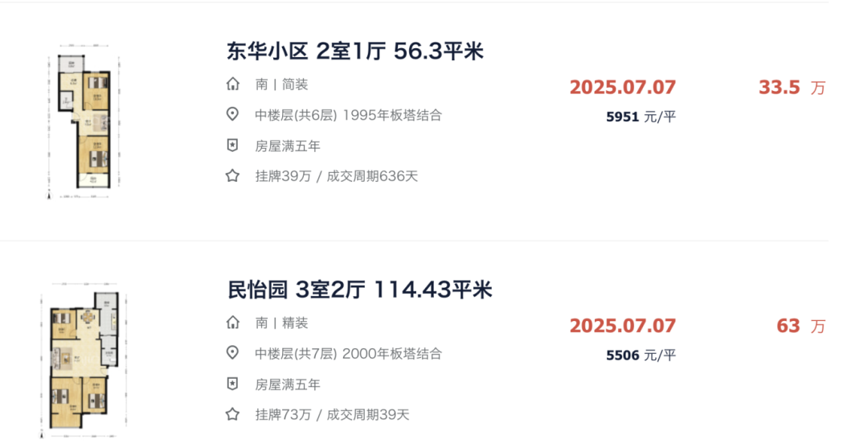
Task: Click badge icon beside 房屋满五年 in 民怡园
Action: click(233, 384)
